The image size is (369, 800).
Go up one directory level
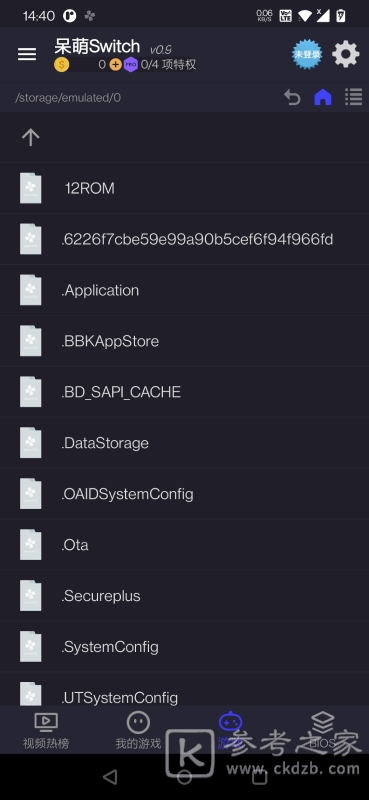pyautogui.click(x=31, y=137)
